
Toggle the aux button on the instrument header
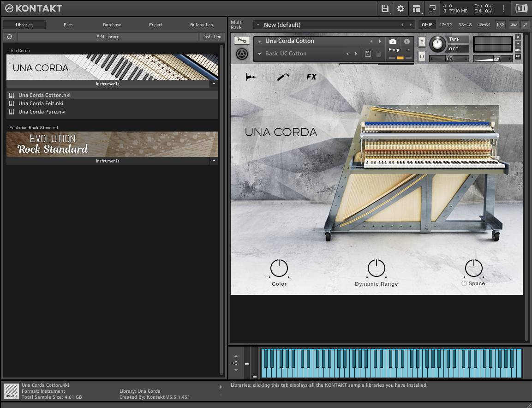518,50
